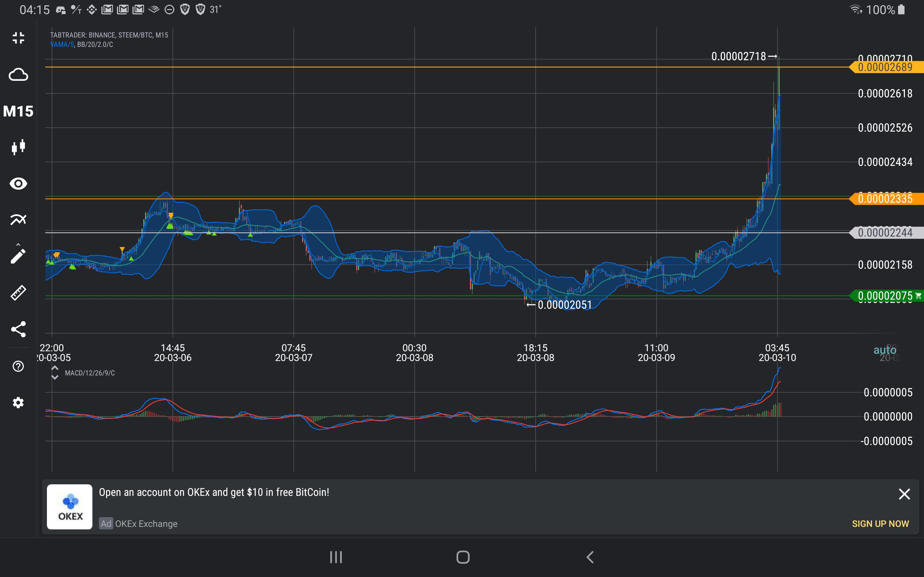
Task: Select the green 0.00002075 order line marker
Action: [885, 296]
